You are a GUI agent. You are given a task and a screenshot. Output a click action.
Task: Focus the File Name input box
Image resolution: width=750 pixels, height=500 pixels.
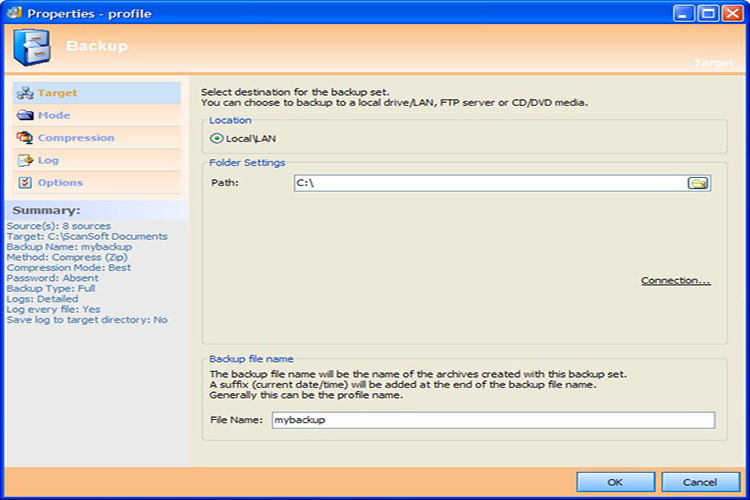[494, 420]
